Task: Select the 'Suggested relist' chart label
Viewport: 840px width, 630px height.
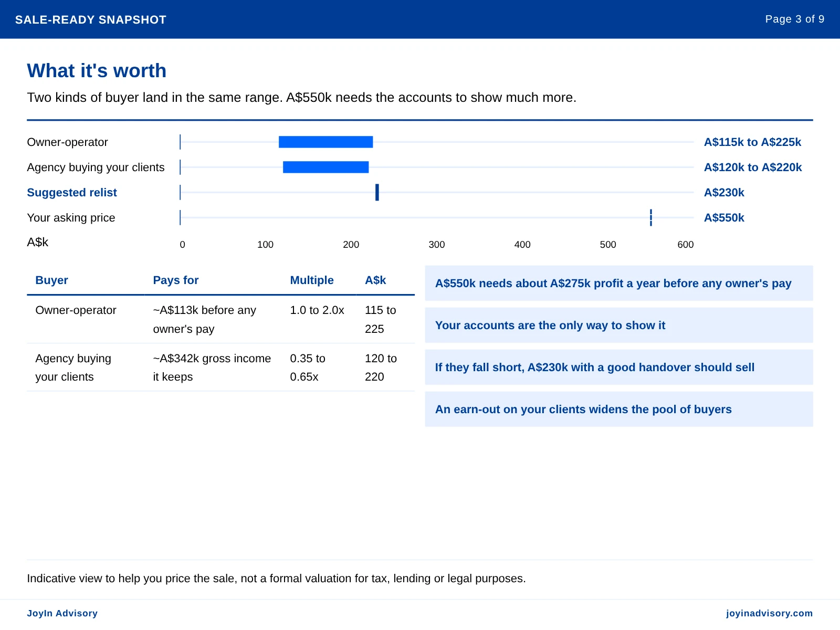Action: pos(72,193)
